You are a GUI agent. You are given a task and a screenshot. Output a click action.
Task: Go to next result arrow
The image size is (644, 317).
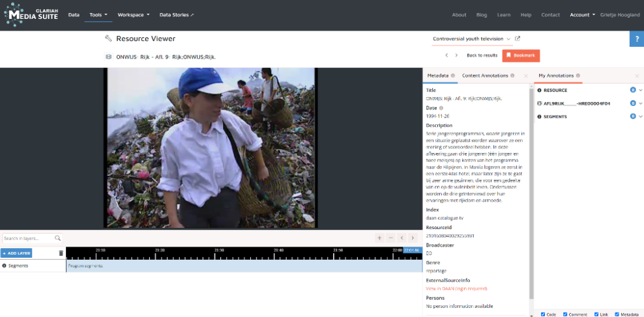coord(456,55)
